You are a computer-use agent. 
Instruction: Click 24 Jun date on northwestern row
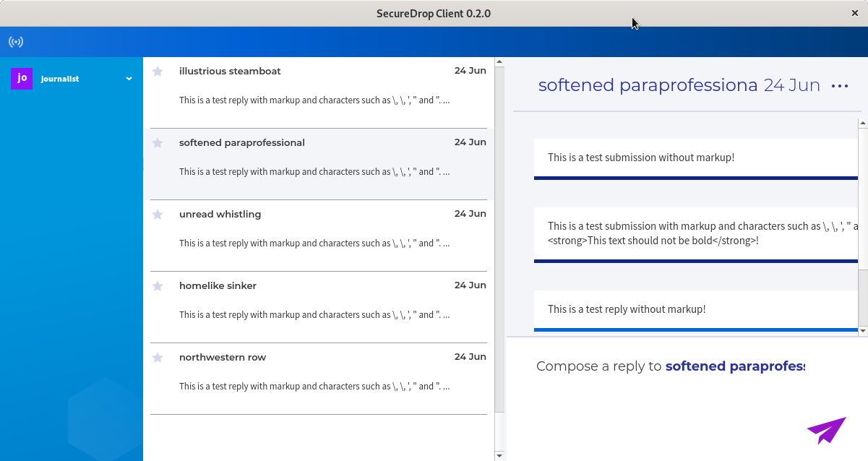click(x=470, y=357)
